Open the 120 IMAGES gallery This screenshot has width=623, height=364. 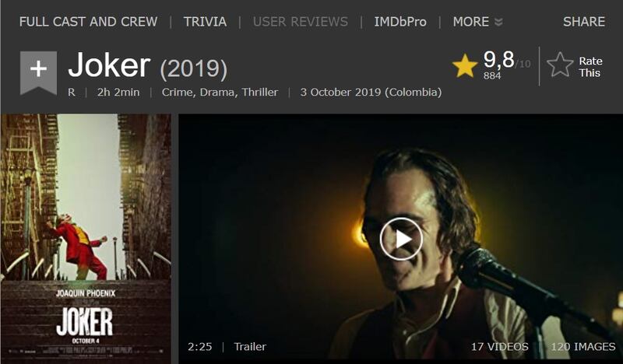[x=583, y=347]
